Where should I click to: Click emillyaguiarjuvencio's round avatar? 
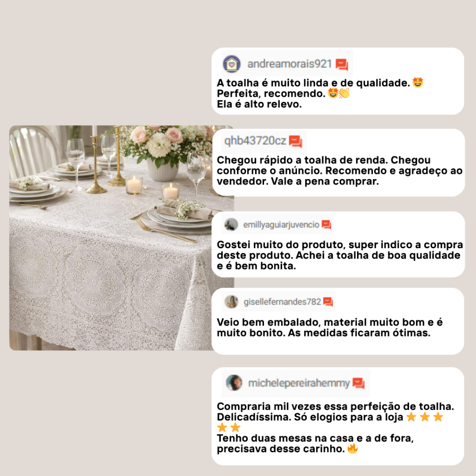(231, 225)
